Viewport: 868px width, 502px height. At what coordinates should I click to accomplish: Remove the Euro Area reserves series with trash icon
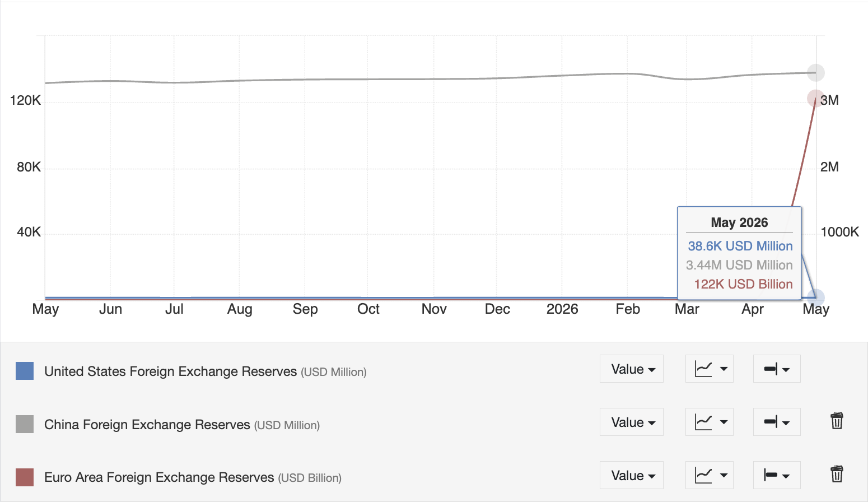click(x=837, y=474)
